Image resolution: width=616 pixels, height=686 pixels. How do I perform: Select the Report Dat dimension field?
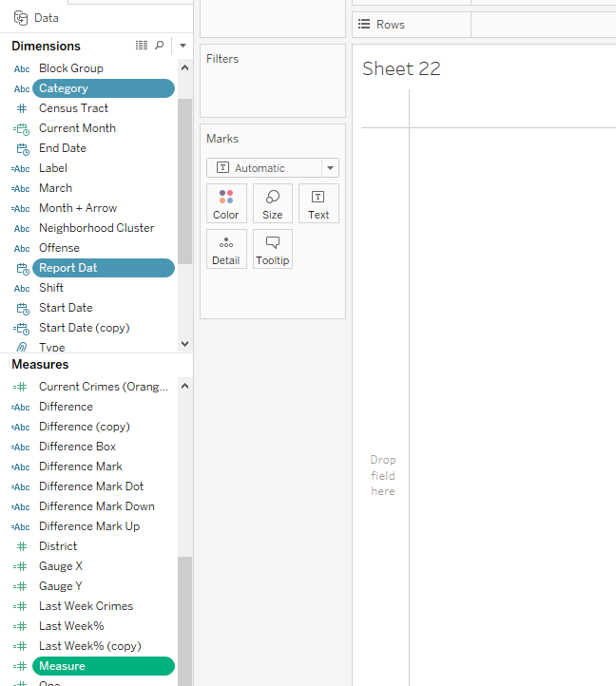click(103, 268)
